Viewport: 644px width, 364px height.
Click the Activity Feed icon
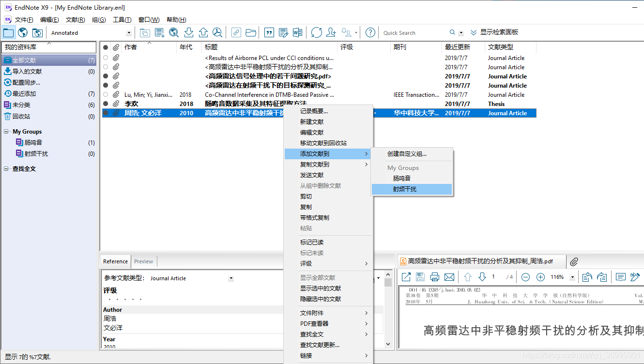(x=347, y=32)
